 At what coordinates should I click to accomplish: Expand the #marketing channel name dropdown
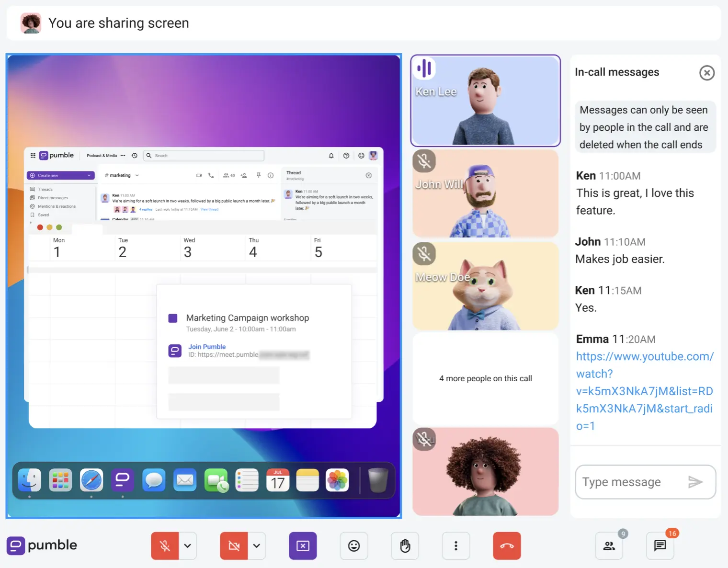[122, 175]
